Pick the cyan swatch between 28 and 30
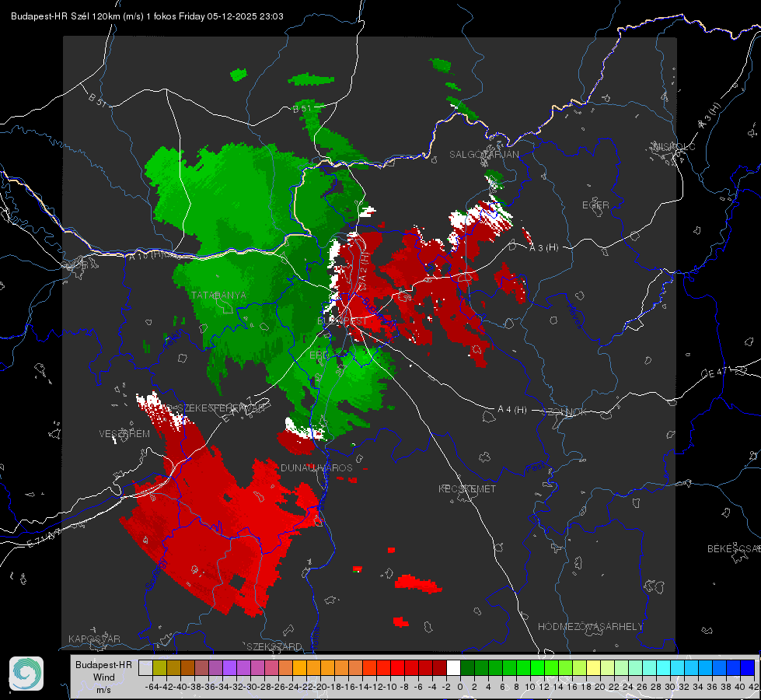 click(x=664, y=667)
